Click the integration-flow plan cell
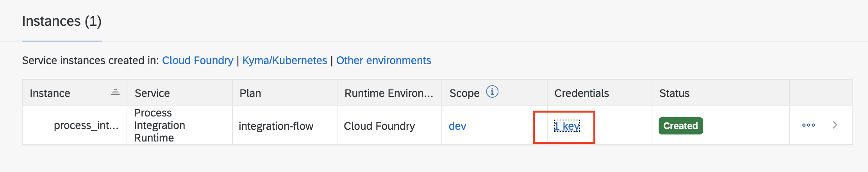Screen dimensions: 868x172 pyautogui.click(x=276, y=126)
